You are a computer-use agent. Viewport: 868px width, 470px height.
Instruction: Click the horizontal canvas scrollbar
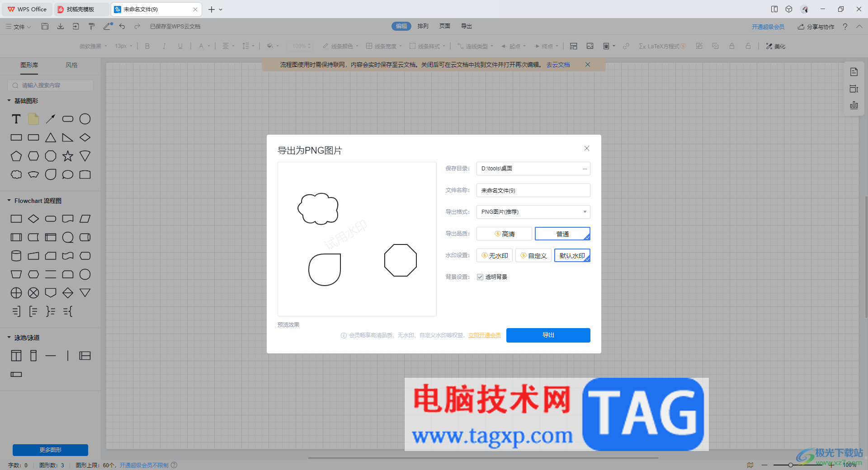pyautogui.click(x=483, y=458)
